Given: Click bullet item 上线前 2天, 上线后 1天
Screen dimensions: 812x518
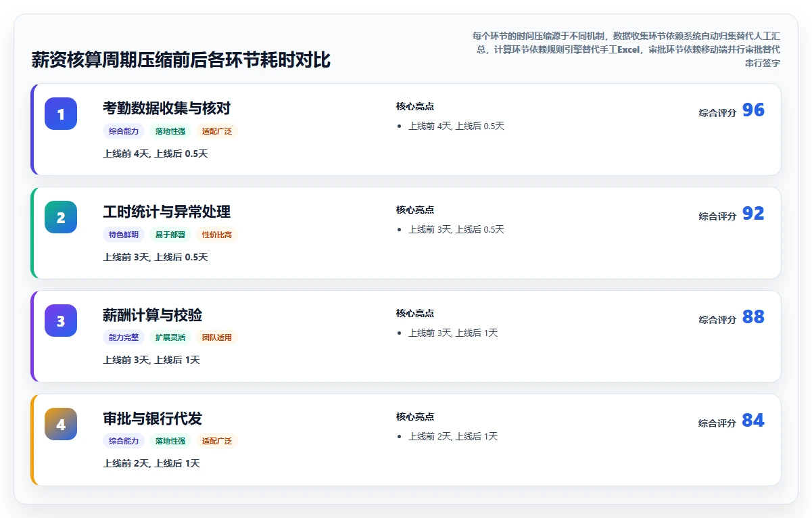Looking at the screenshot, I should (453, 436).
